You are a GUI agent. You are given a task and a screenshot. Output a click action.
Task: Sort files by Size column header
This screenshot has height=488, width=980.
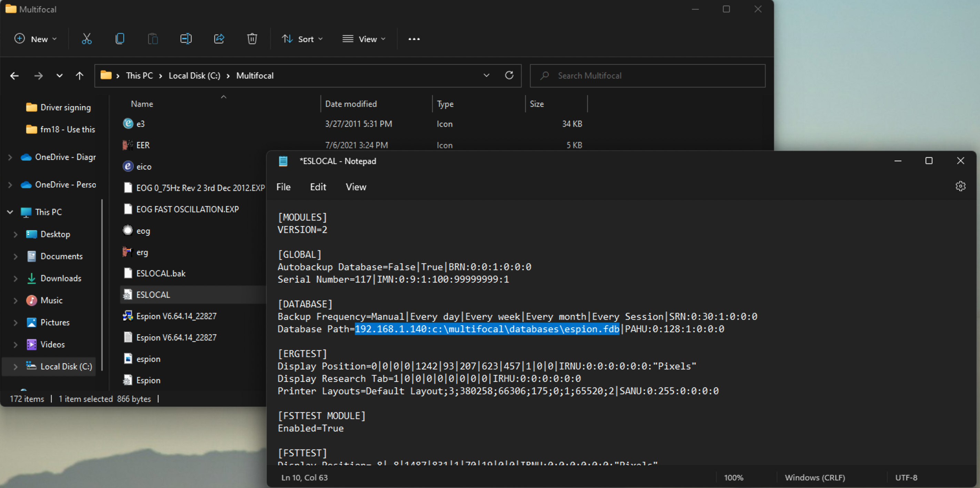537,104
